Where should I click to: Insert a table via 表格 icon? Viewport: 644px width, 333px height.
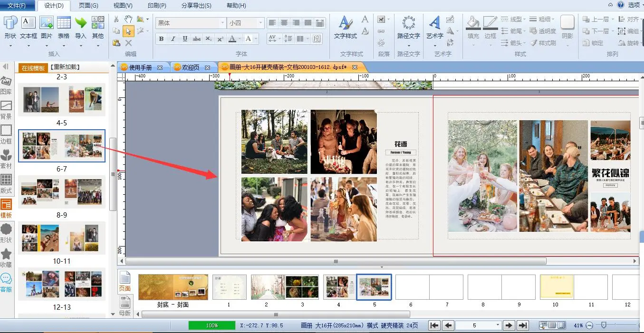coord(64,28)
